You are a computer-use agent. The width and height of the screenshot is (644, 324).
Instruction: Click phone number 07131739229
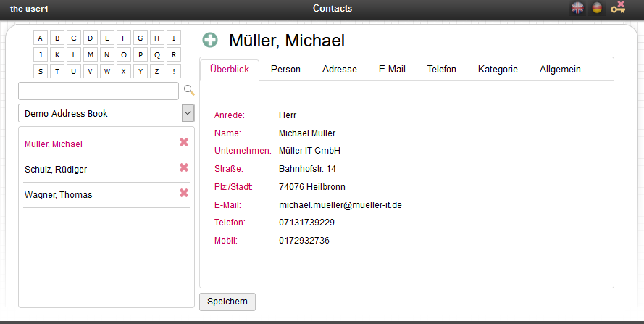pyautogui.click(x=306, y=223)
